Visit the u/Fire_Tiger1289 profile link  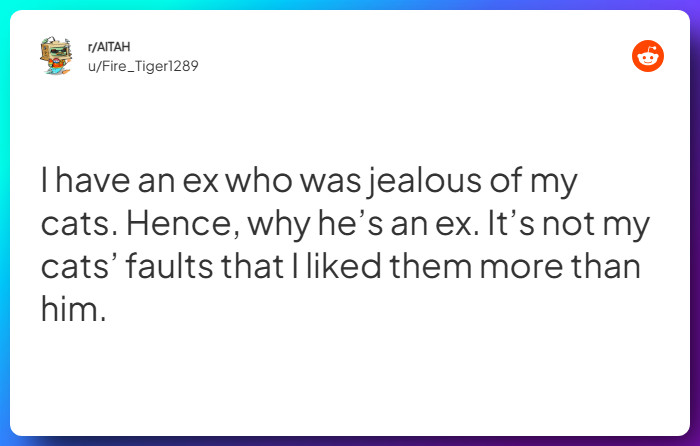point(135,66)
